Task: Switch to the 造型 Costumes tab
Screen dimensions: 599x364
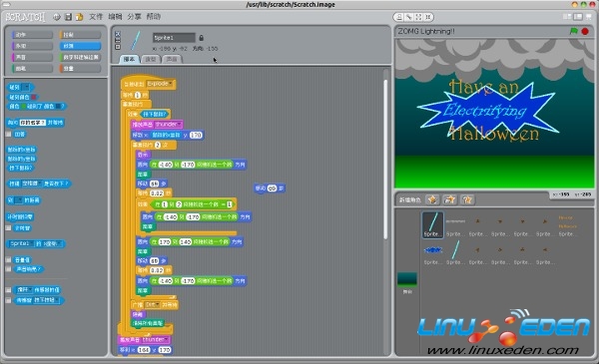Action: 151,59
